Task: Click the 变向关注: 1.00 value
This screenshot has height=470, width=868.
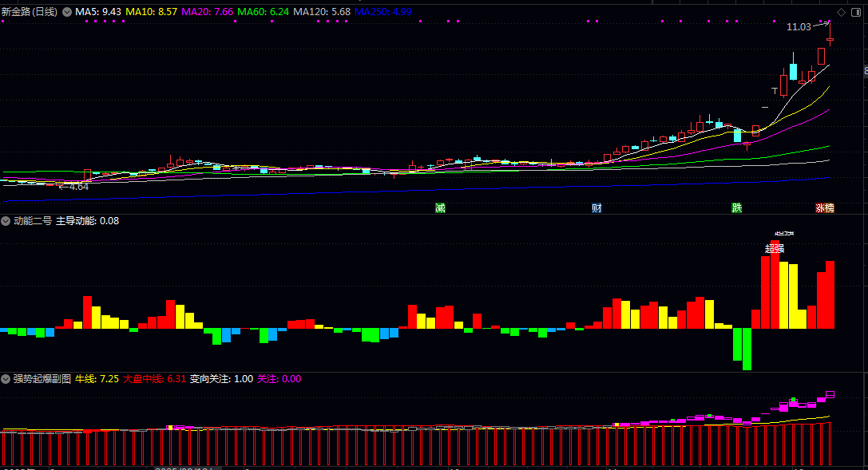Action: point(221,379)
